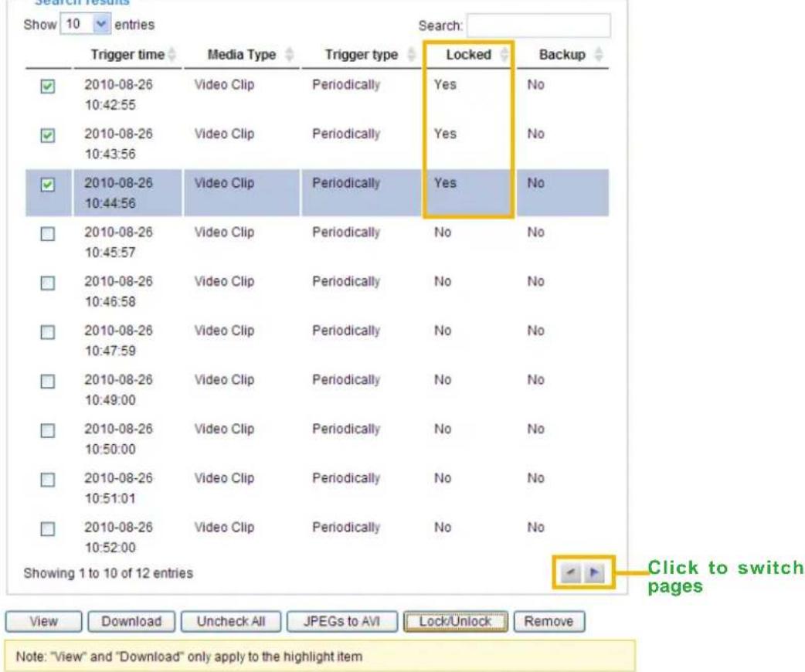Image resolution: width=805 pixels, height=672 pixels.
Task: Click Locked 'Yes' in the 10:43:56 row
Action: pos(445,134)
